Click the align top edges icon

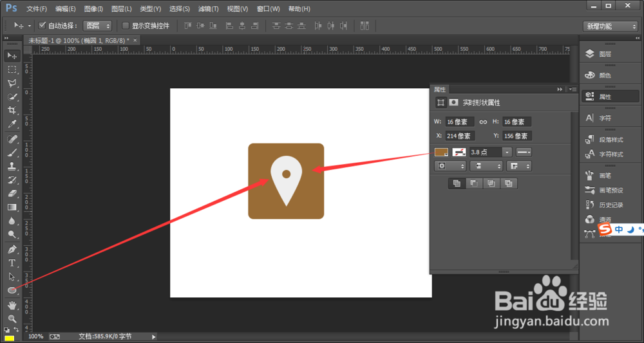188,26
